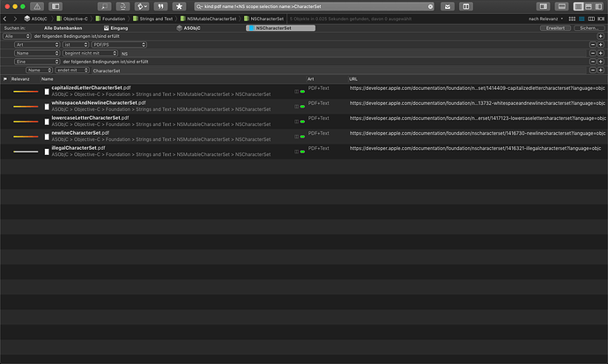Sort by the flag column header
Image resolution: width=608 pixels, height=364 pixels.
[5, 79]
